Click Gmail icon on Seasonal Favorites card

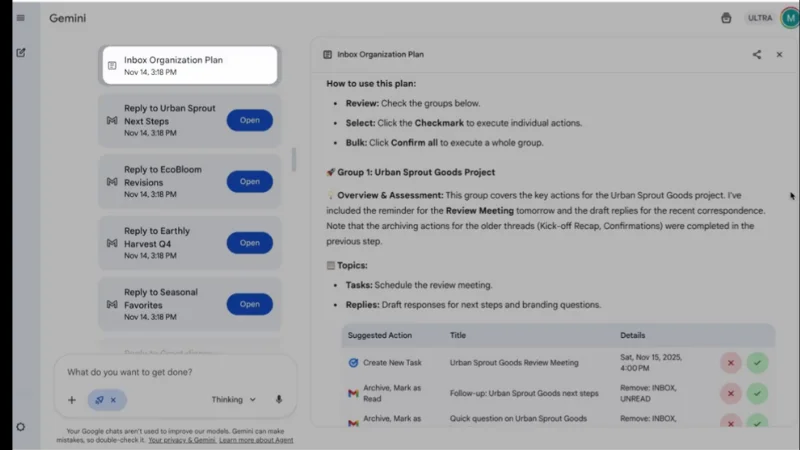[112, 304]
